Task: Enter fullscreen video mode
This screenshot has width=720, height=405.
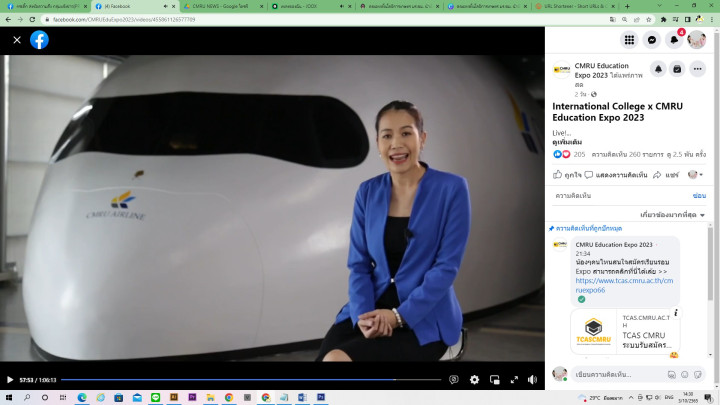Action: 514,380
